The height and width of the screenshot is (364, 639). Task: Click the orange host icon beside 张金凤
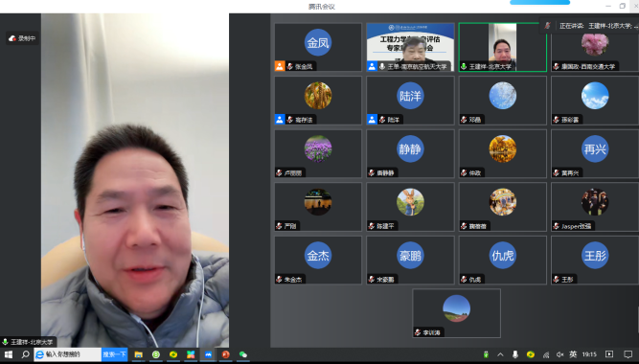(280, 66)
